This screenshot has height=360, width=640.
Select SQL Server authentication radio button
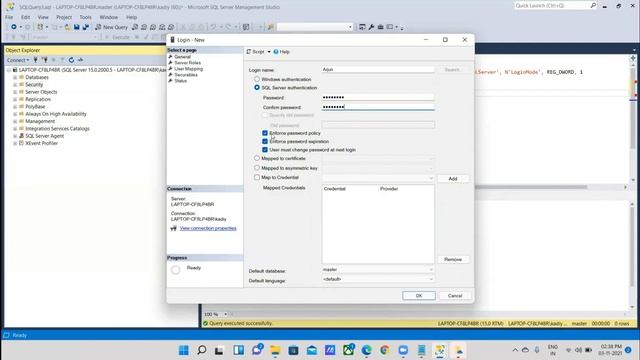tap(257, 87)
